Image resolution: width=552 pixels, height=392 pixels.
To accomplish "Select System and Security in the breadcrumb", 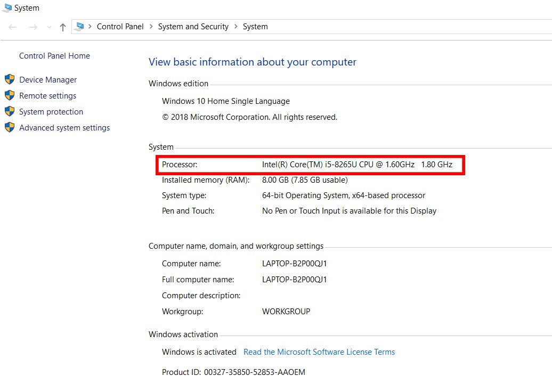I will (x=193, y=26).
